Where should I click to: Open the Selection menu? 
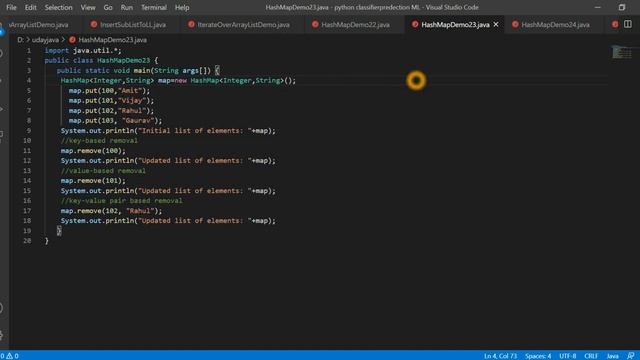click(58, 7)
